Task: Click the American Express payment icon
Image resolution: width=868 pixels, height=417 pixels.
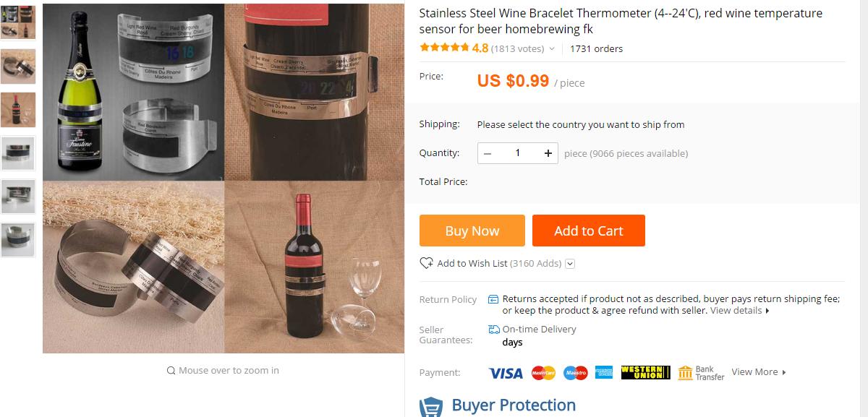Action: [604, 373]
